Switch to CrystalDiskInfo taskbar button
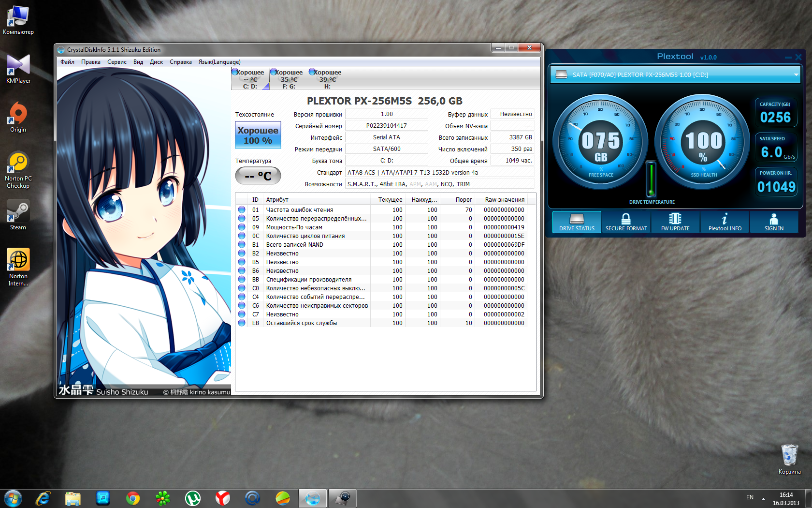This screenshot has height=508, width=812. pos(313,498)
